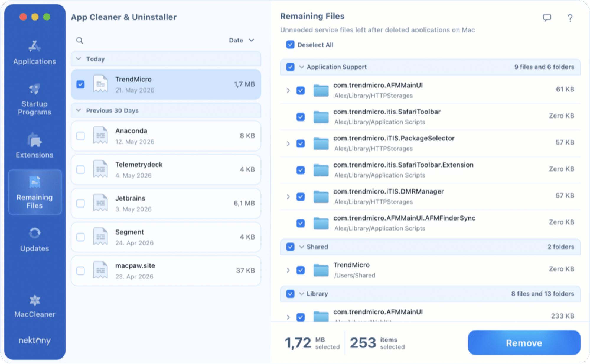Uncheck the Application Support group checkbox

(x=290, y=67)
